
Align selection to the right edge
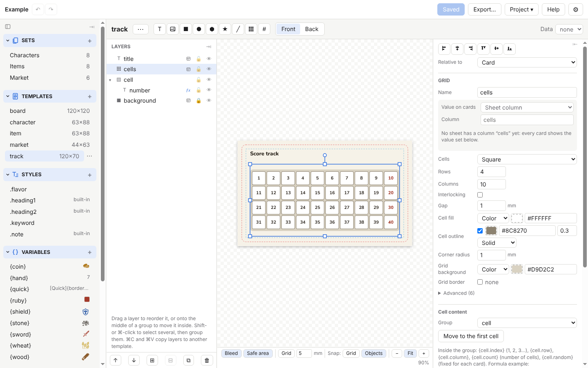(470, 49)
